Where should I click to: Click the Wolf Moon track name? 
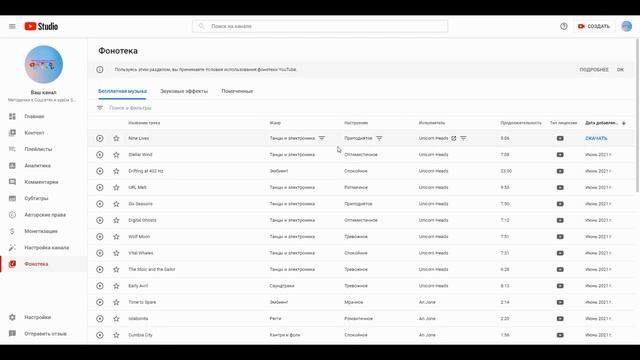coord(139,237)
